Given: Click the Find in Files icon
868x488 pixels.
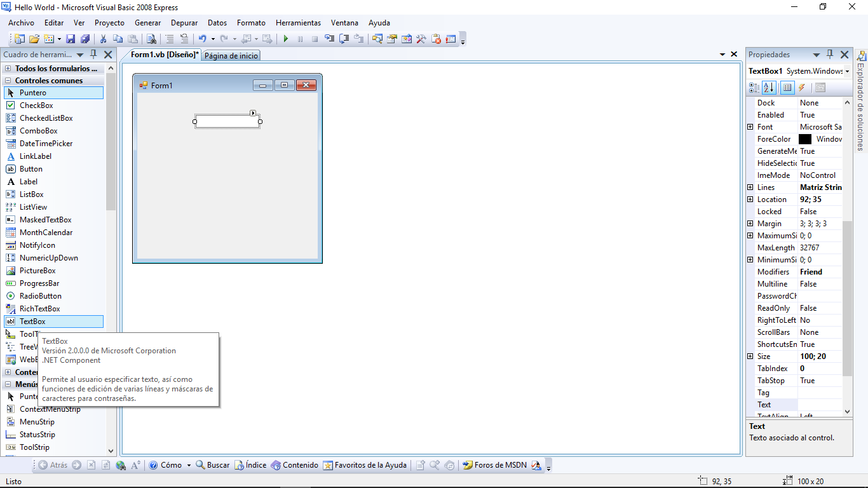Looking at the screenshot, I should [x=151, y=39].
